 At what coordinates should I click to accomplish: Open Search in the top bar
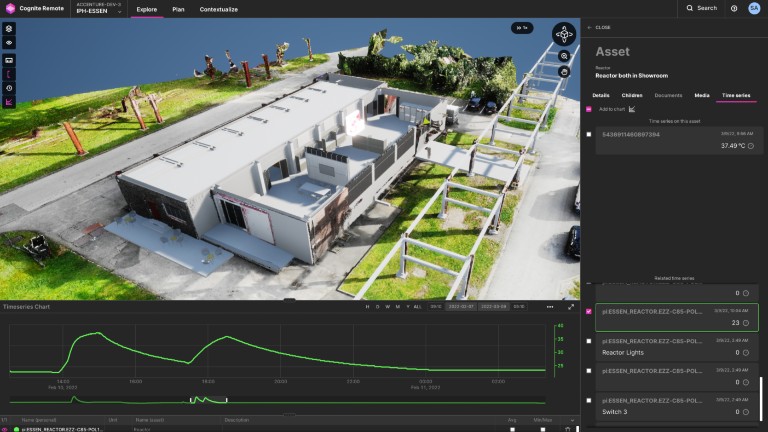pos(701,8)
